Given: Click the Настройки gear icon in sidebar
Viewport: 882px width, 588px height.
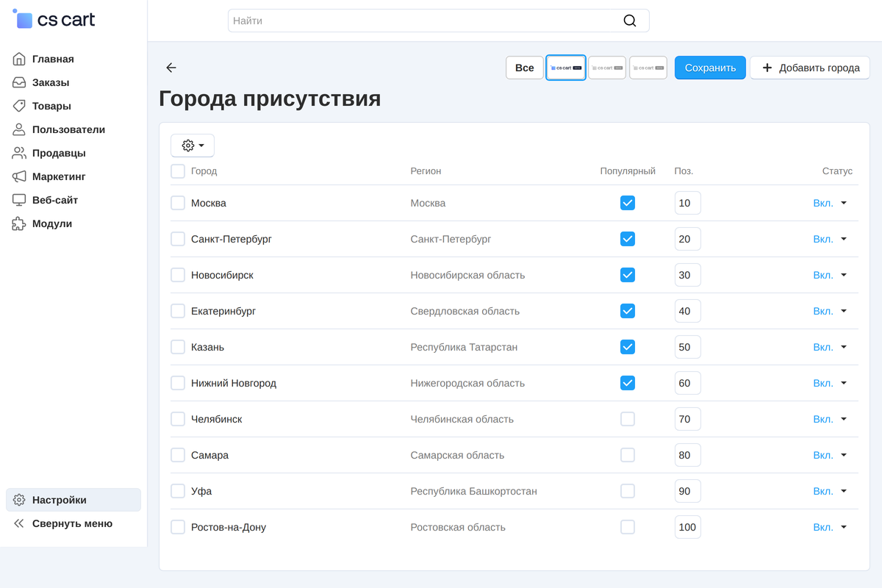Looking at the screenshot, I should click(19, 500).
